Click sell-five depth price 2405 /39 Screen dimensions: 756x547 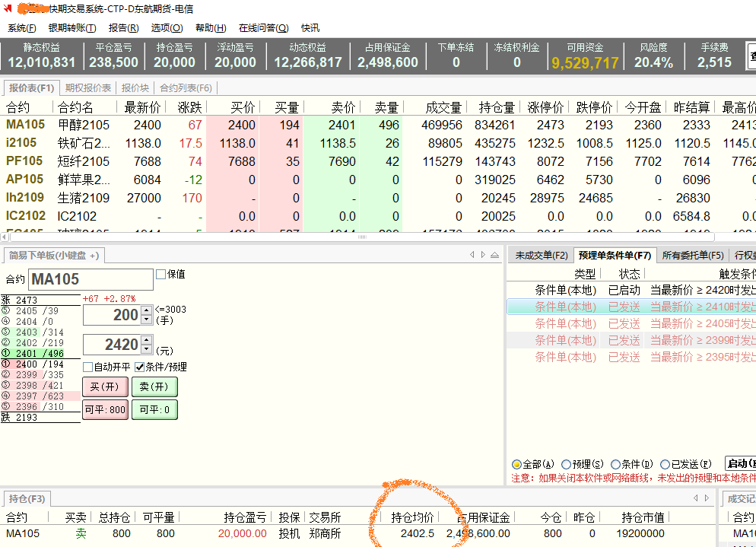(40, 311)
